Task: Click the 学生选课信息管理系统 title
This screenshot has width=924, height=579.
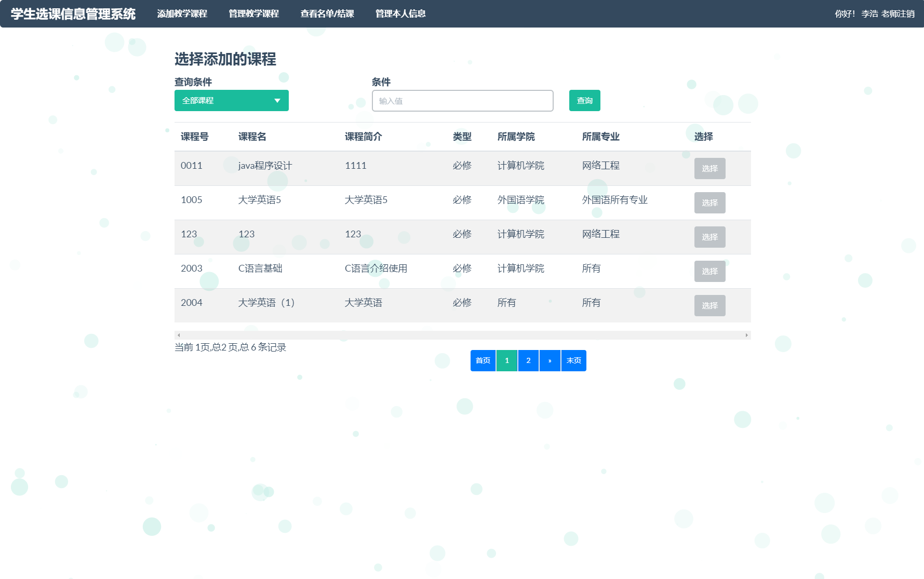Action: pos(71,14)
